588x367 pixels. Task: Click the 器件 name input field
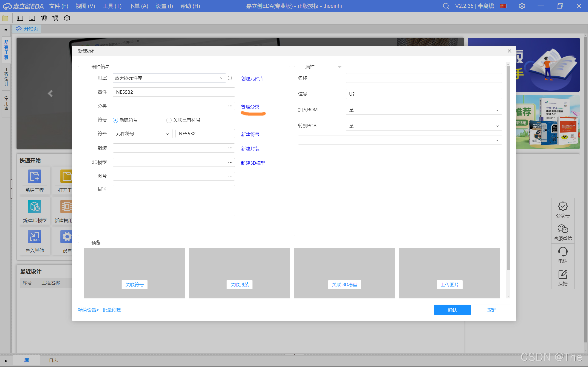point(174,92)
